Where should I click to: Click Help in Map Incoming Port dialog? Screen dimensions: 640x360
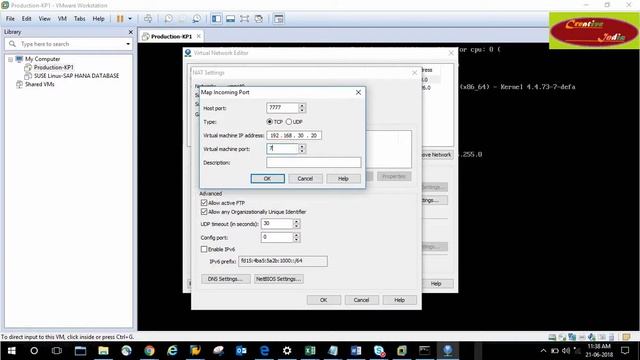tap(343, 178)
